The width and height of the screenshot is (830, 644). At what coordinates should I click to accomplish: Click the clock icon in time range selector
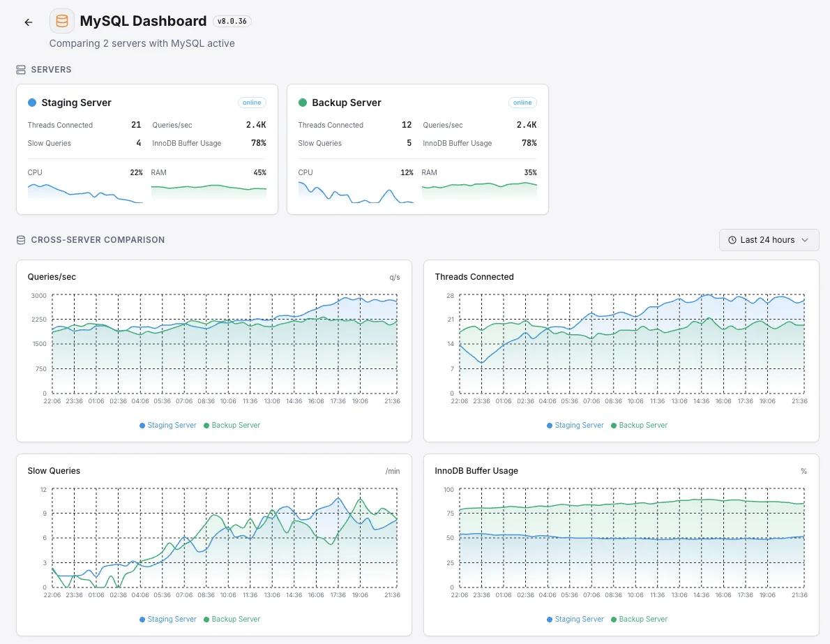(732, 240)
